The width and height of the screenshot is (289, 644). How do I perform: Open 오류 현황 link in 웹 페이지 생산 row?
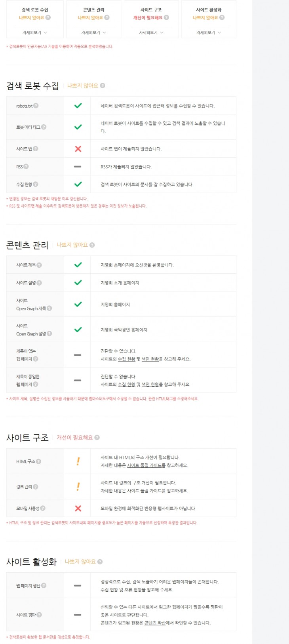[133, 590]
